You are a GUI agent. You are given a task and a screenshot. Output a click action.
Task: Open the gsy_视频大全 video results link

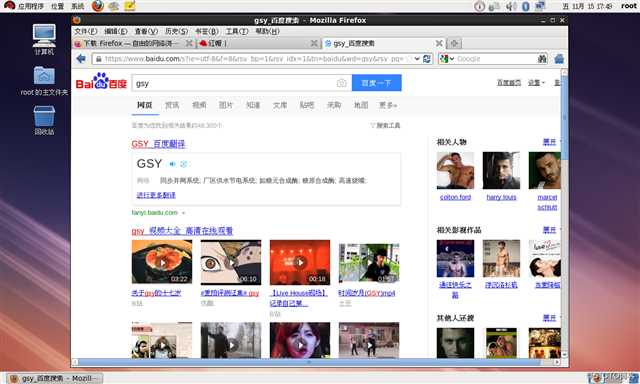pos(182,231)
